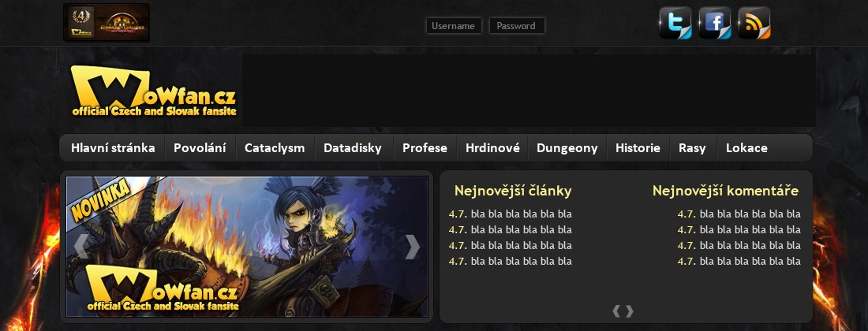Open the Hlavní stránka menu item
The height and width of the screenshot is (331, 868).
pyautogui.click(x=113, y=148)
